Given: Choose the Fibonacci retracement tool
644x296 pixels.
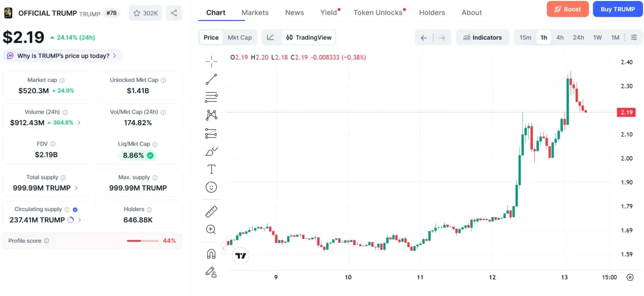Looking at the screenshot, I should (211, 97).
